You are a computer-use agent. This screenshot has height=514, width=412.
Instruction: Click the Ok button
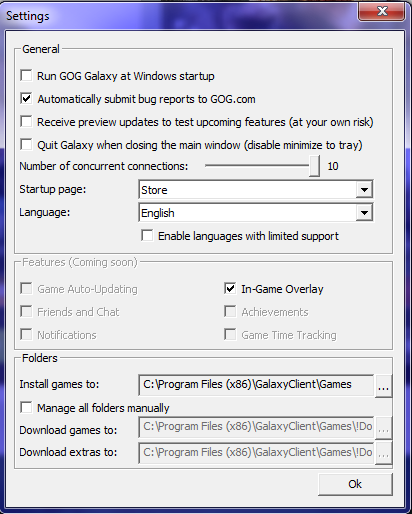(355, 484)
